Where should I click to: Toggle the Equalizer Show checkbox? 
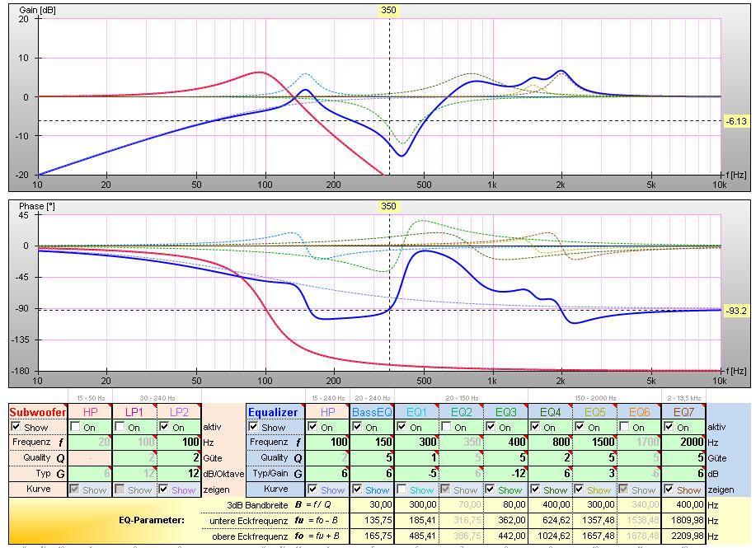click(255, 428)
